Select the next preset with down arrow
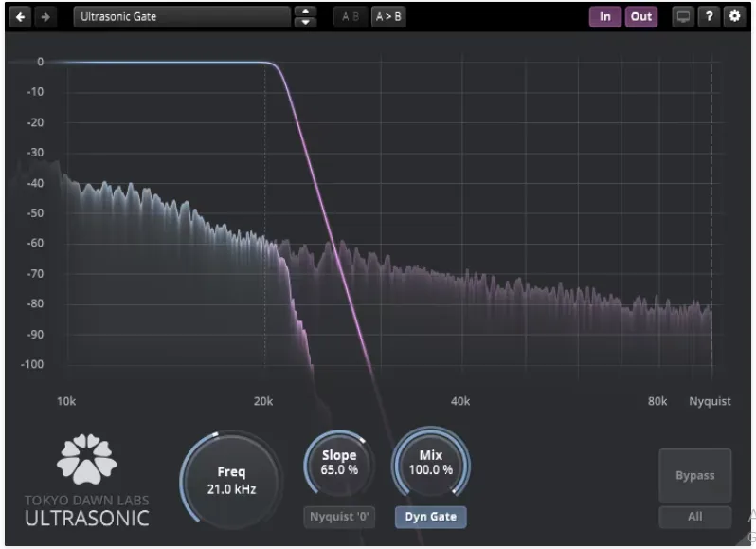756x549 pixels. (305, 22)
